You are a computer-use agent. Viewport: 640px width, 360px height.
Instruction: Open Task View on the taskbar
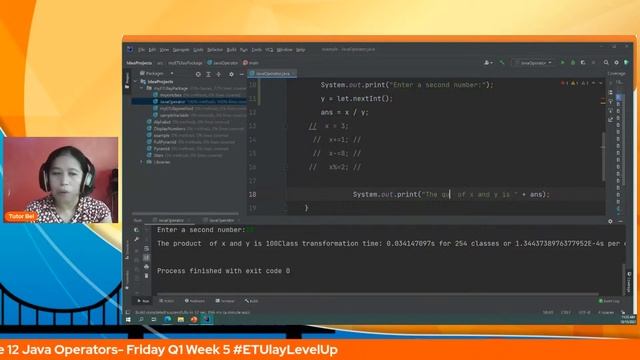[x=154, y=320]
